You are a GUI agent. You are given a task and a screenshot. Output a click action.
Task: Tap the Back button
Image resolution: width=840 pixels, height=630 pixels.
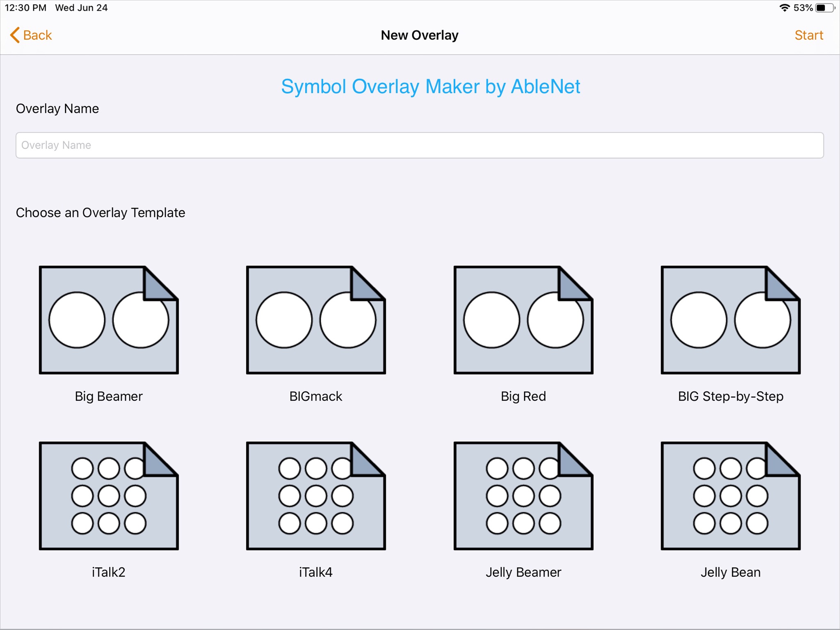37,35
